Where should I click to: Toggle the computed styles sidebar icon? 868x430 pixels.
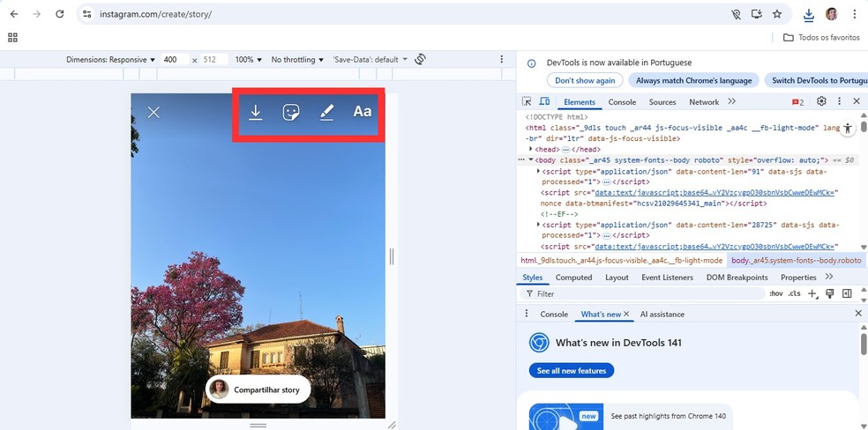click(x=847, y=293)
